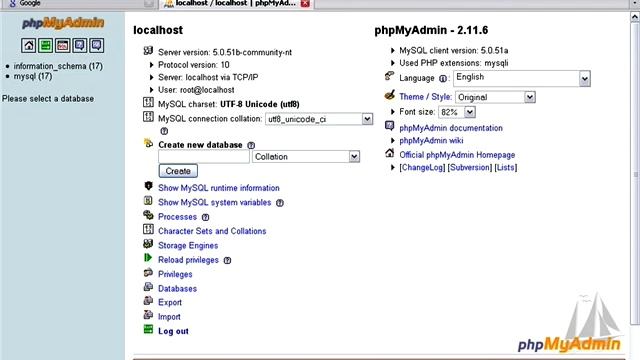Open SQL documentation icon in sidebar
The image size is (640, 360).
pyautogui.click(x=96, y=45)
